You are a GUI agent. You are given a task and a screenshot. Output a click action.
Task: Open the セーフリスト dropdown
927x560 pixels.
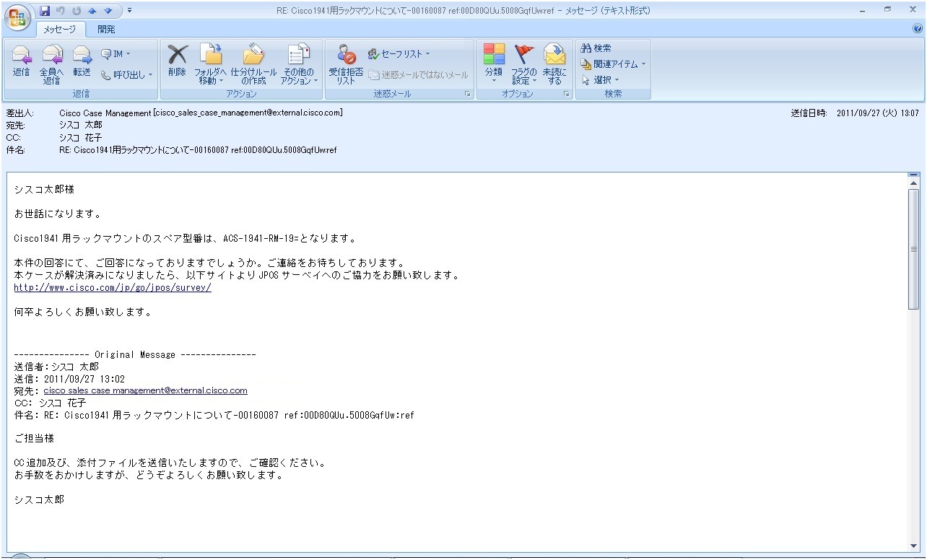pos(399,53)
